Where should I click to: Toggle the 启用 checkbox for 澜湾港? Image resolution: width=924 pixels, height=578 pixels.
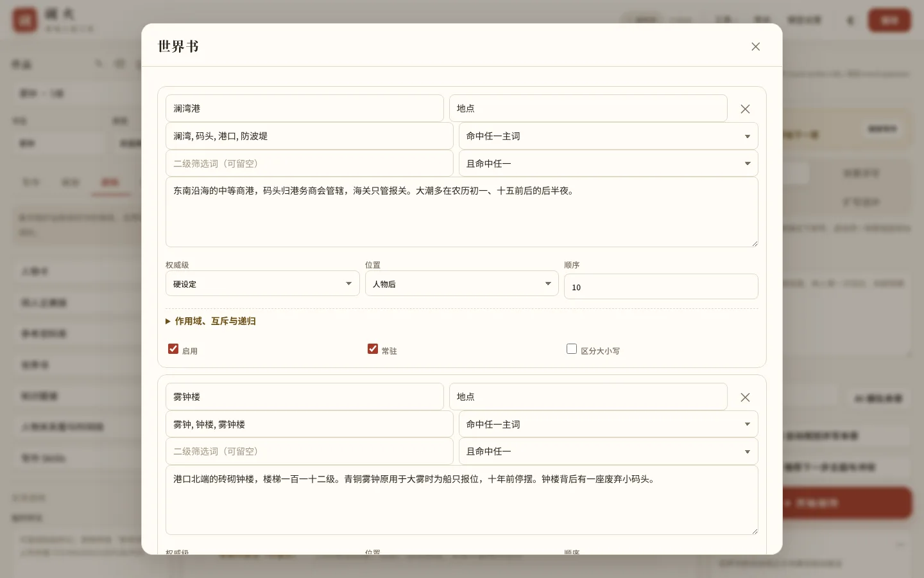[x=173, y=349]
